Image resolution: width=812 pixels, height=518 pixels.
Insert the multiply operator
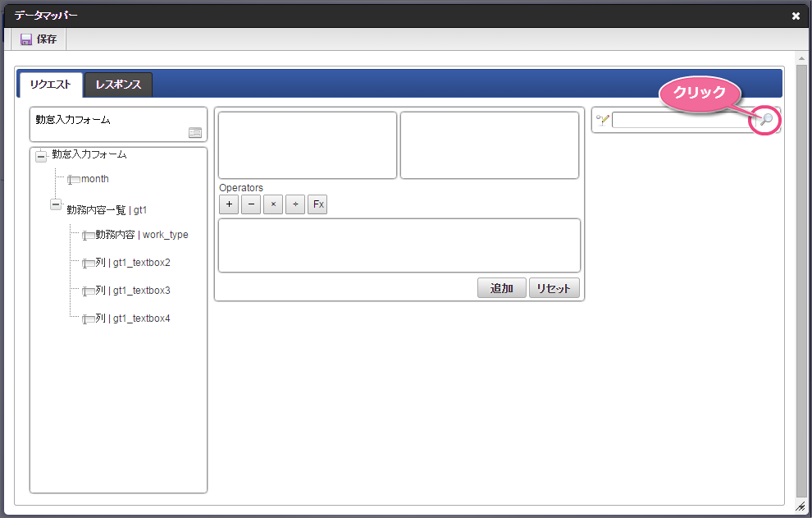pos(273,204)
